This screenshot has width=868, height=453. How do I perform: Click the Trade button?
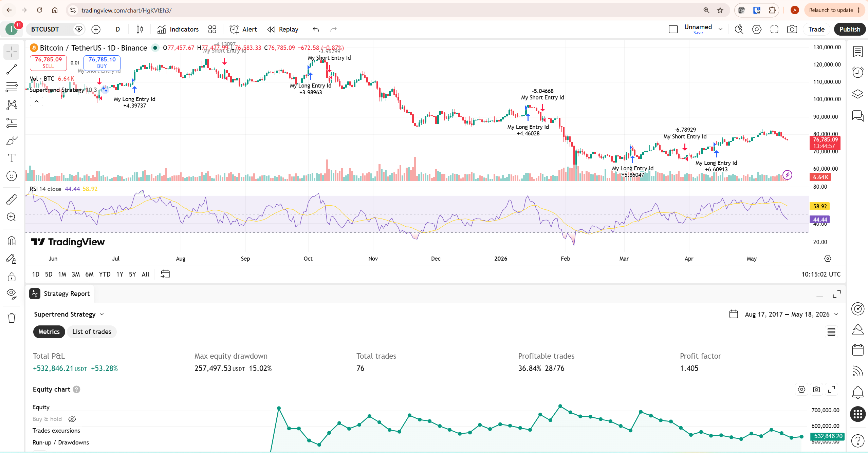(816, 30)
